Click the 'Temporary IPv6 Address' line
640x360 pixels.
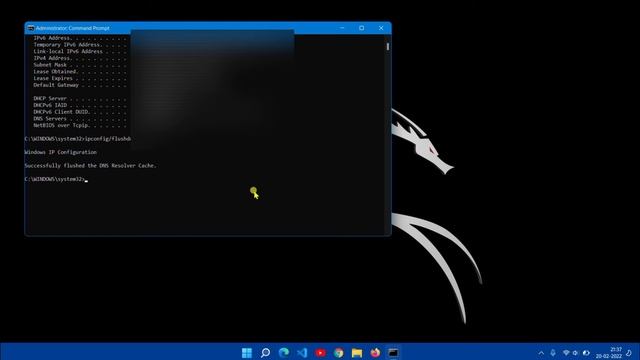(x=80, y=45)
